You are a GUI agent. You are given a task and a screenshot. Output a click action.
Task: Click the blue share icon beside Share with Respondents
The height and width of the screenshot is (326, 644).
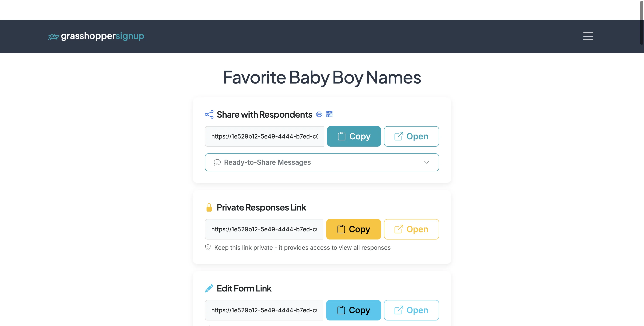coord(209,114)
